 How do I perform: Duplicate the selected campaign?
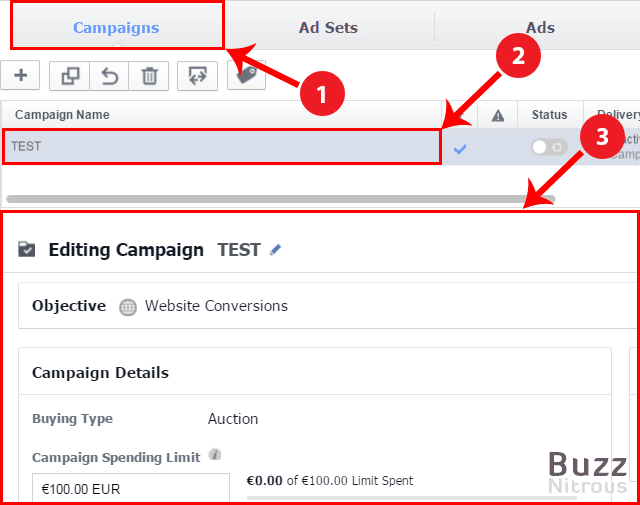(69, 76)
